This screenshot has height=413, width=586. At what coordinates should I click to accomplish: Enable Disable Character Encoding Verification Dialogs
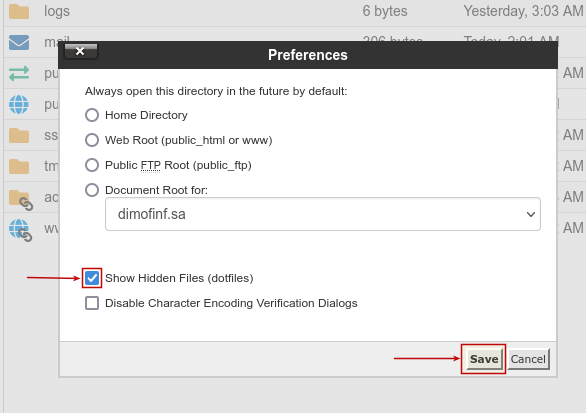click(92, 303)
